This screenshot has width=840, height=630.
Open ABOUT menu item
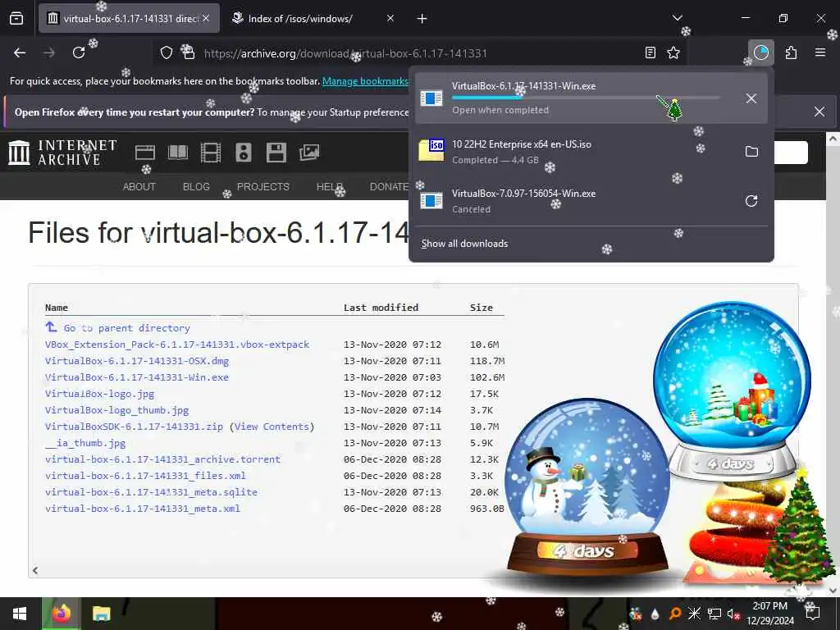pyautogui.click(x=139, y=187)
